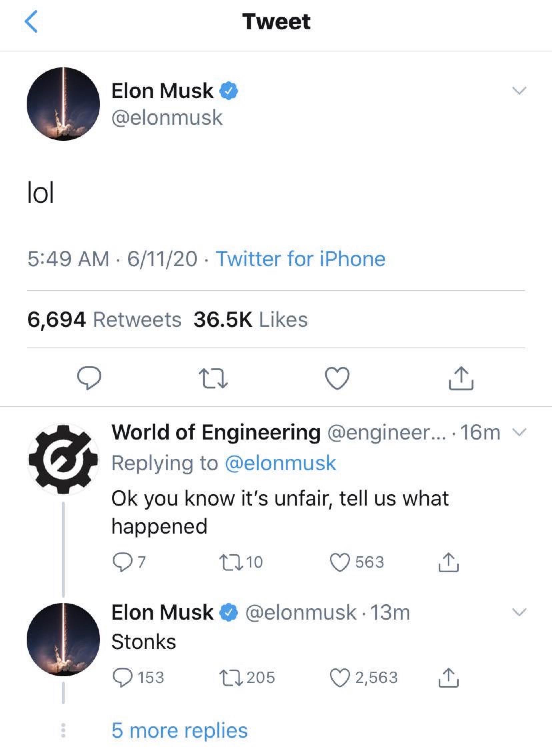This screenshot has height=756, width=552.
Task: Reply to the main lol tweet
Action: click(89, 378)
